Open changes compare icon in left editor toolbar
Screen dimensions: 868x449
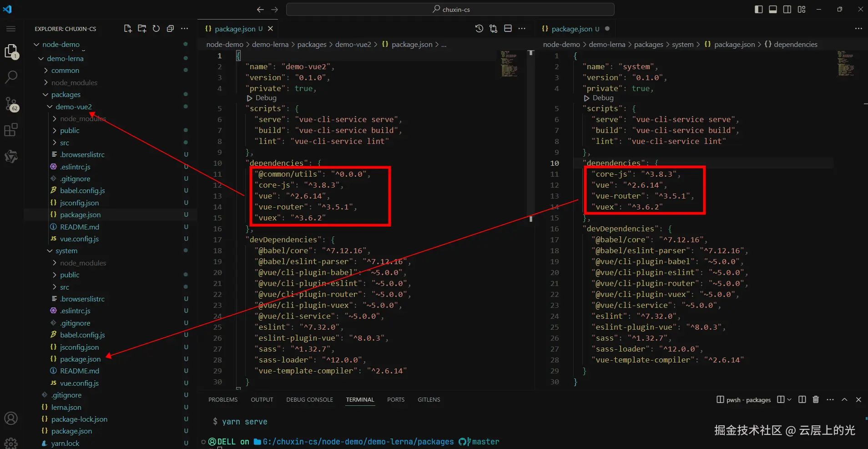[494, 29]
